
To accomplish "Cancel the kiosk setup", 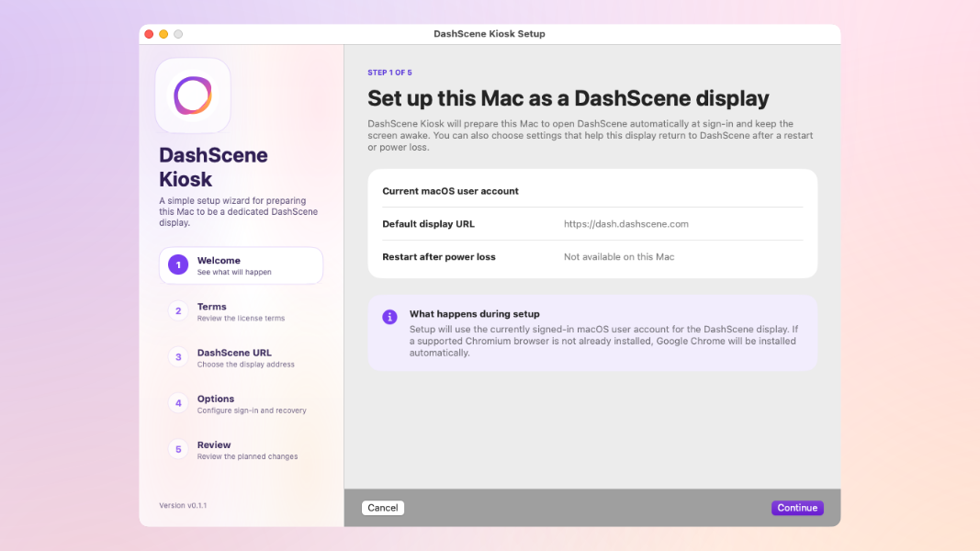I will point(382,508).
